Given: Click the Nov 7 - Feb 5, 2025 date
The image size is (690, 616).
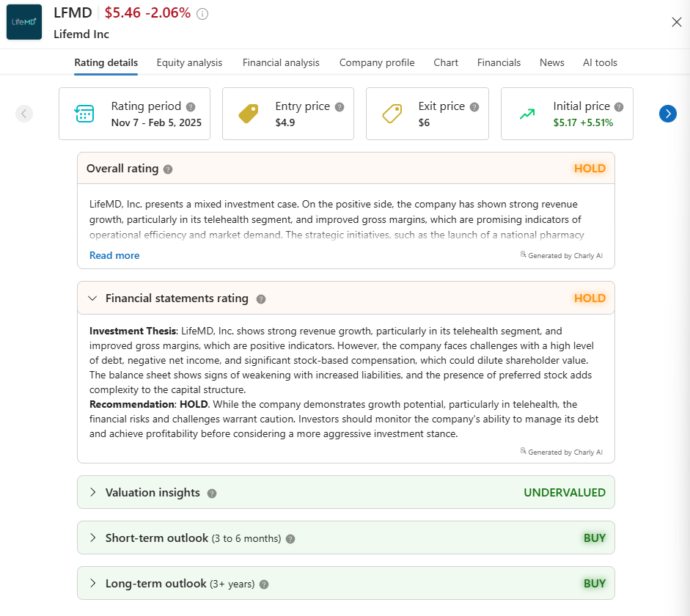Looking at the screenshot, I should pos(156,122).
